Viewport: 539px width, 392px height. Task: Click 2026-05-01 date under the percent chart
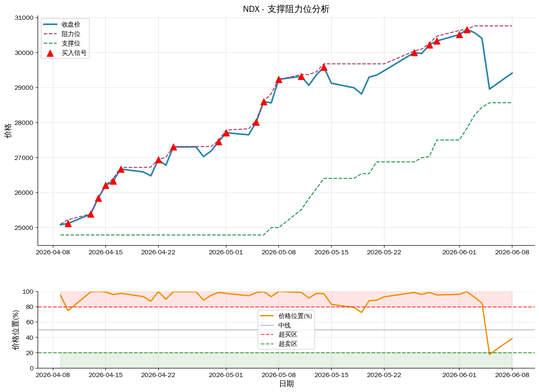[x=226, y=375]
